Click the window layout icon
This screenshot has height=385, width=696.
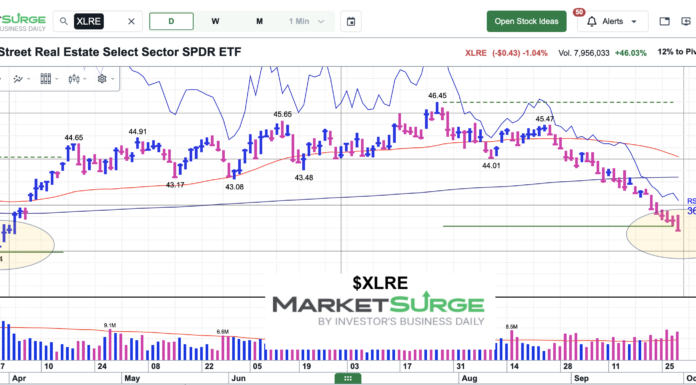(x=664, y=21)
